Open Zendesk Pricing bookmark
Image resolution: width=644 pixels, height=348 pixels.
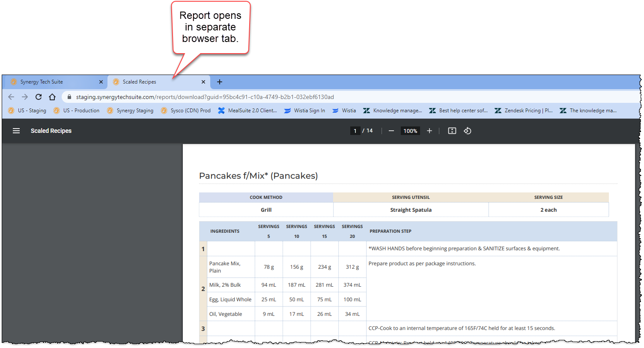[524, 111]
